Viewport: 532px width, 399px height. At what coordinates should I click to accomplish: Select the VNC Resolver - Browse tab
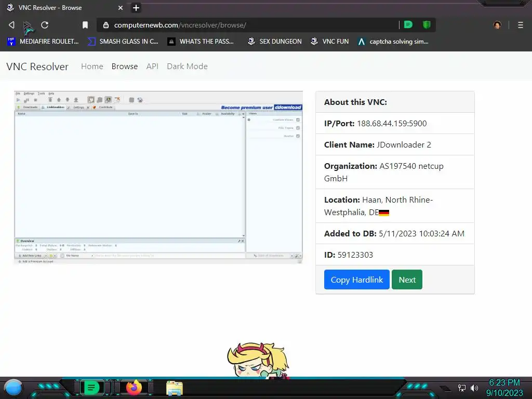point(64,7)
